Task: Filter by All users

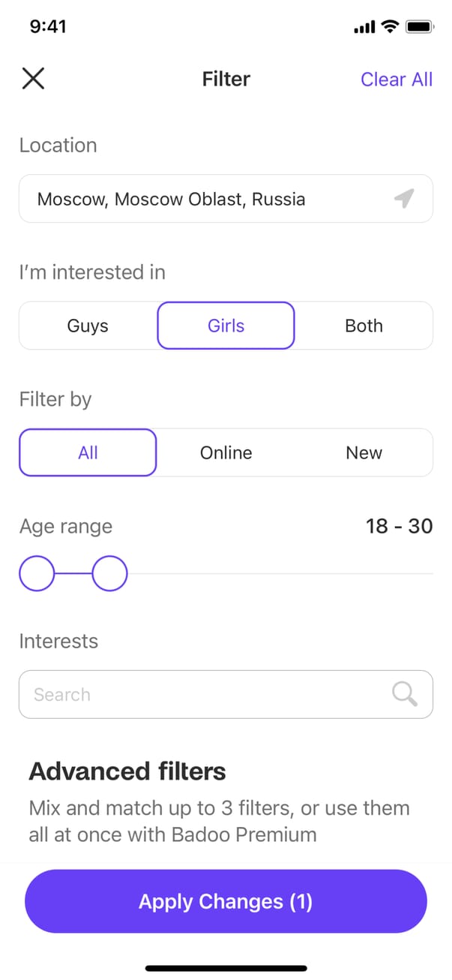Action: pyautogui.click(x=88, y=452)
